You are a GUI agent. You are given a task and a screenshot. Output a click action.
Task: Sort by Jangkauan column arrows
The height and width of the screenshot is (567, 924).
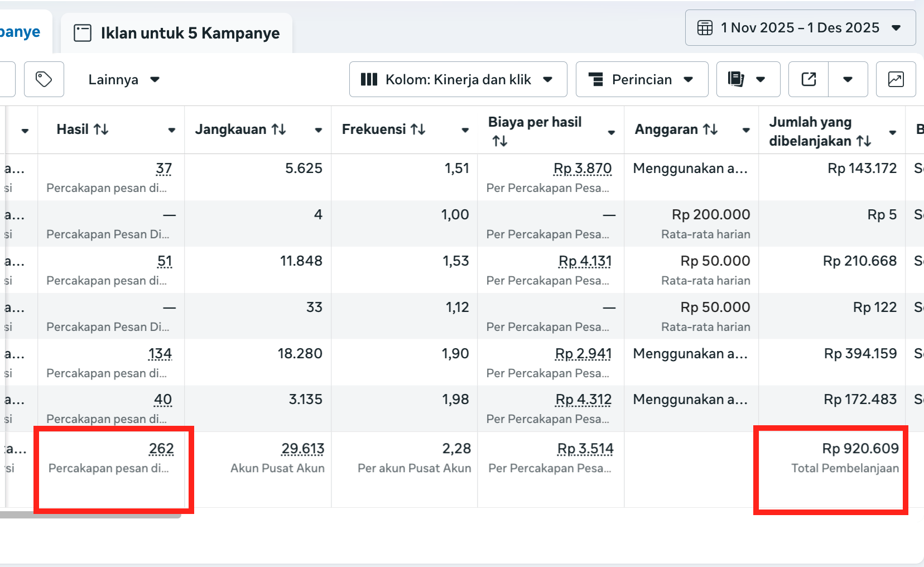click(278, 129)
